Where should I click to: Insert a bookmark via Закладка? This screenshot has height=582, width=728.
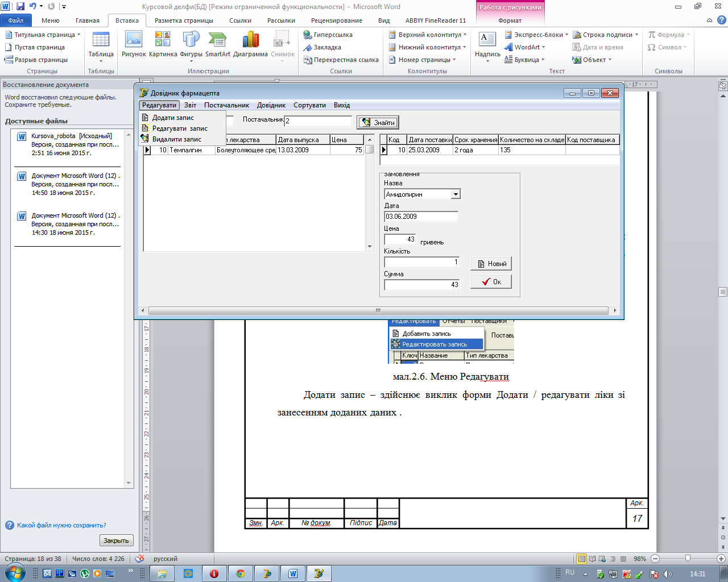click(322, 47)
